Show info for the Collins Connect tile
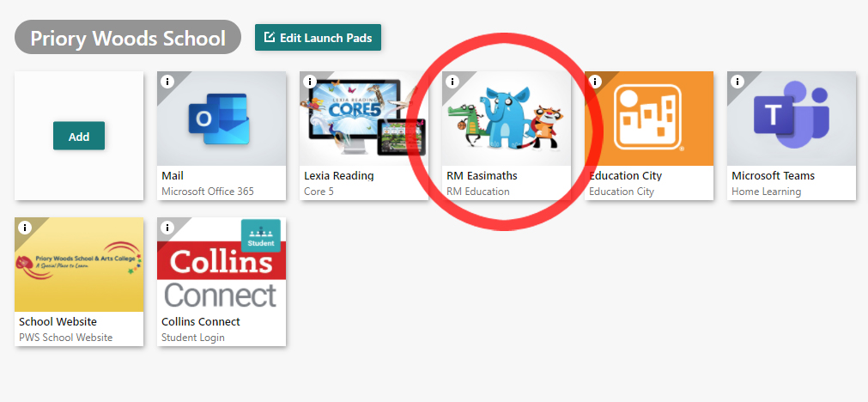The image size is (868, 402). (167, 228)
